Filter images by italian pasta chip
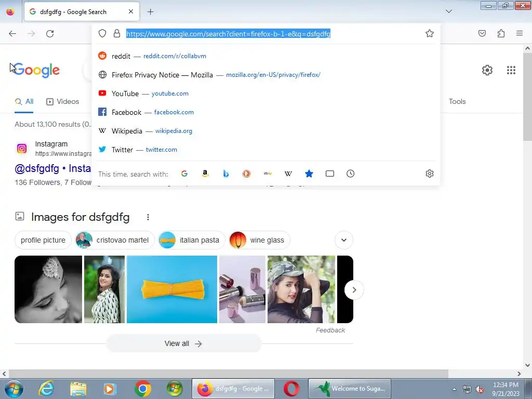The image size is (532, 399). pos(192,240)
